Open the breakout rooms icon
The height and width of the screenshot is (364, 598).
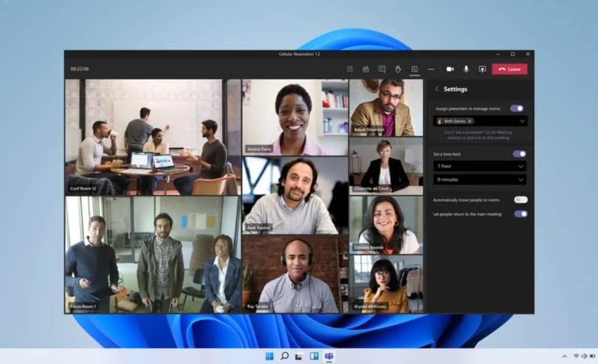point(415,69)
